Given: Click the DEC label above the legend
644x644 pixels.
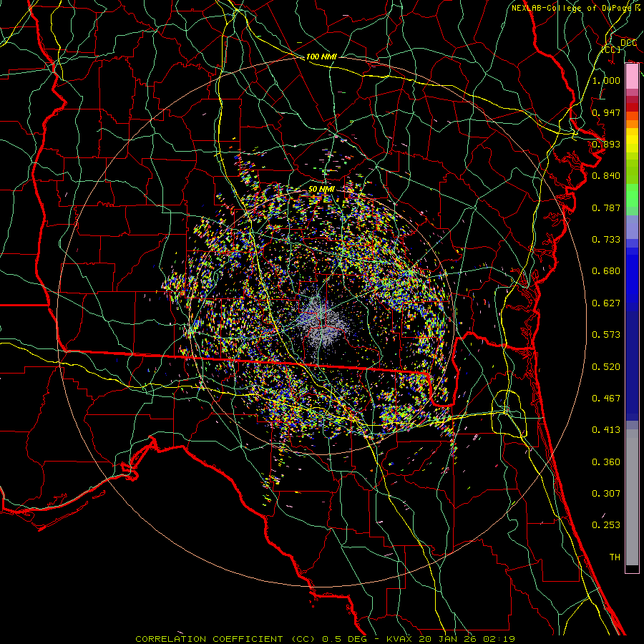Looking at the screenshot, I should [x=628, y=43].
